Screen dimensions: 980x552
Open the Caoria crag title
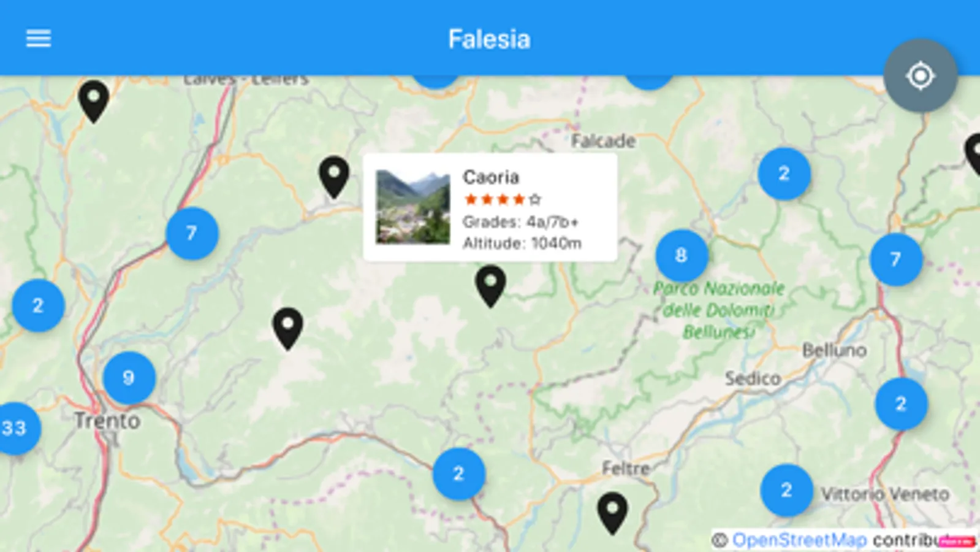[491, 177]
